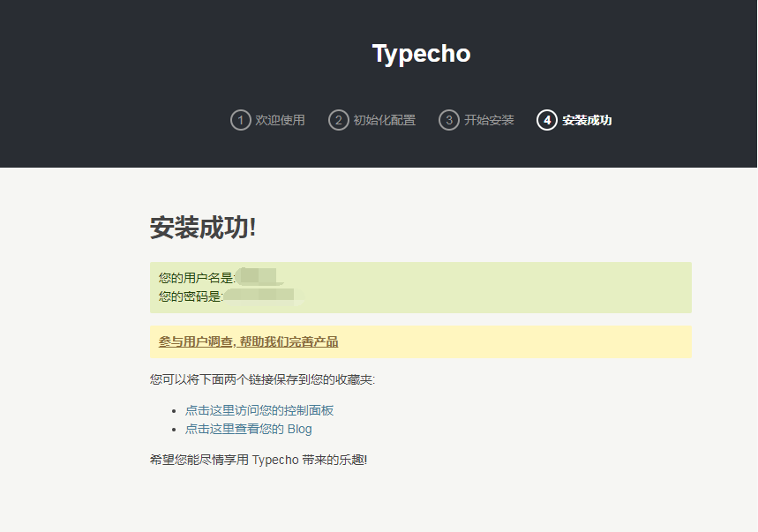Select step 4 安装成功

pyautogui.click(x=574, y=120)
